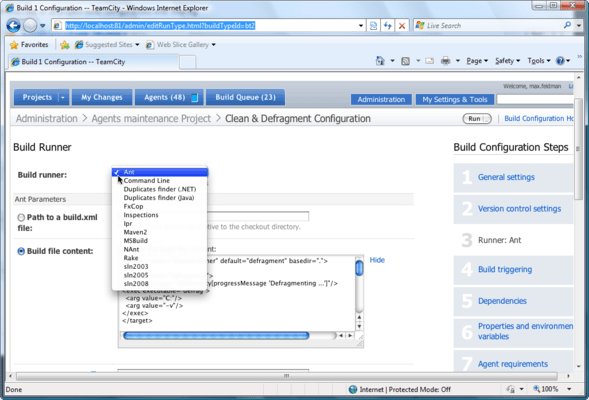Click the Live Search magnifier icon

pos(567,25)
